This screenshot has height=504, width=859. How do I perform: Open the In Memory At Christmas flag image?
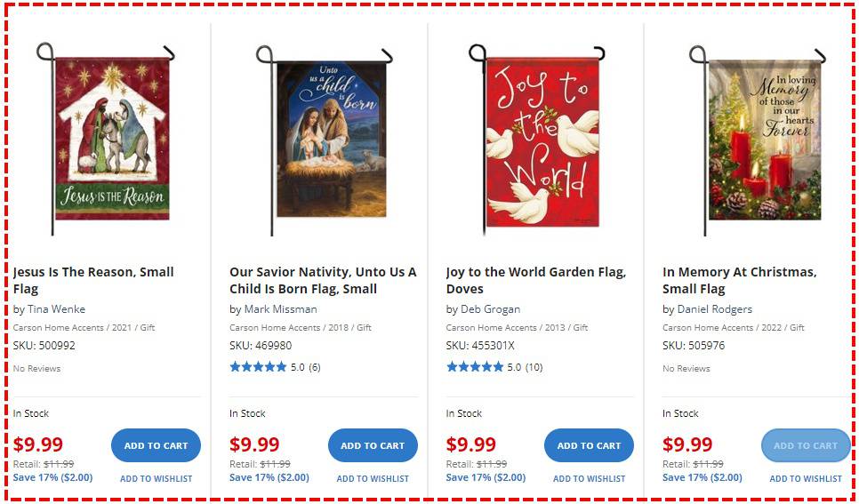762,140
